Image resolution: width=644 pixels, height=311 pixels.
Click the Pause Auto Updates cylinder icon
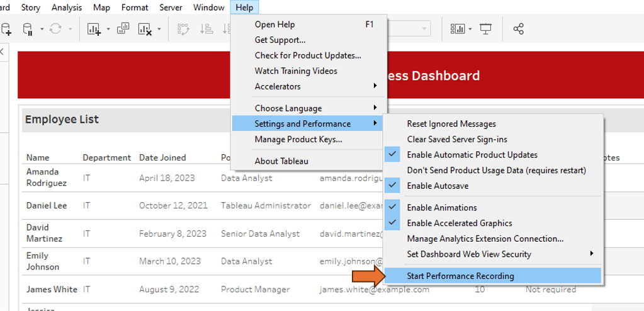28,29
